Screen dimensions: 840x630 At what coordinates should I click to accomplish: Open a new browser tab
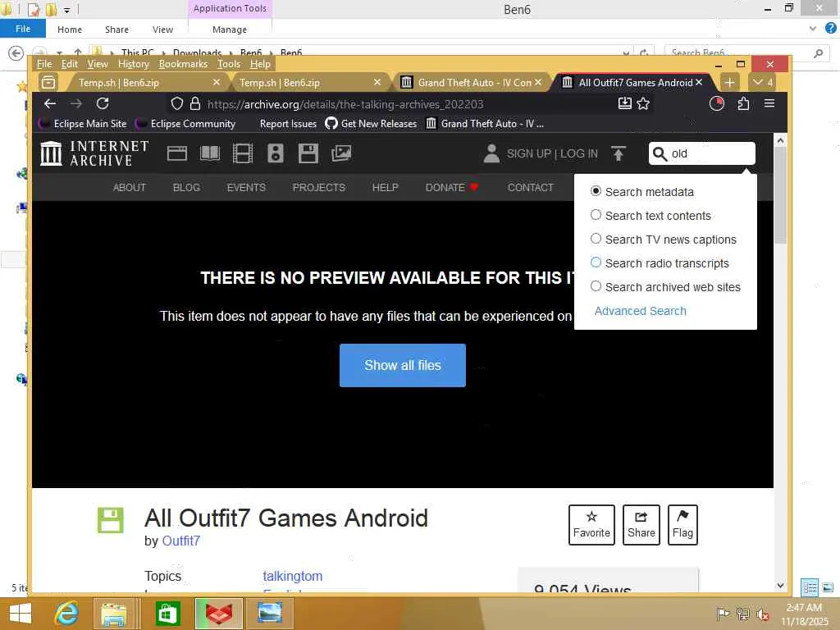(729, 83)
